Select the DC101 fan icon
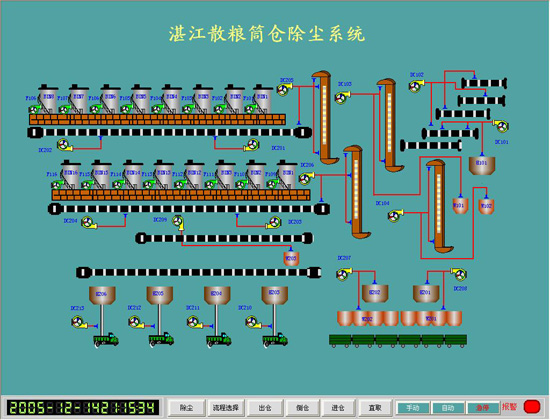 pos(501,126)
